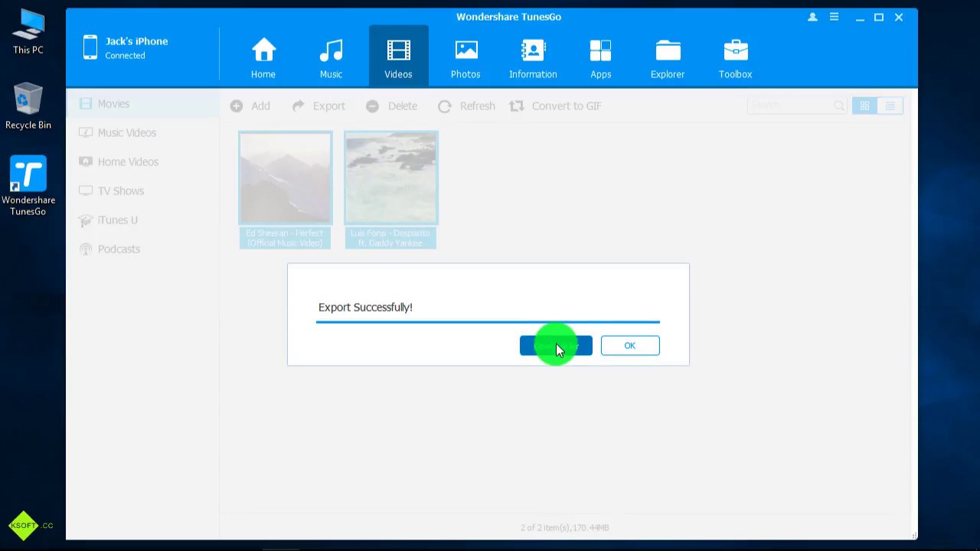The height and width of the screenshot is (551, 980).
Task: Click the "Export Successfully!" message text
Action: point(365,307)
